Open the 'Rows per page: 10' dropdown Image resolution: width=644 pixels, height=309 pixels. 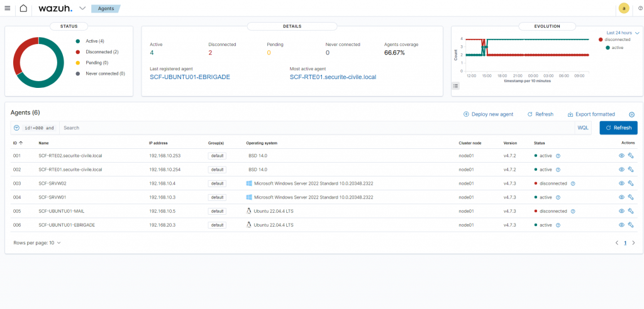(37, 242)
